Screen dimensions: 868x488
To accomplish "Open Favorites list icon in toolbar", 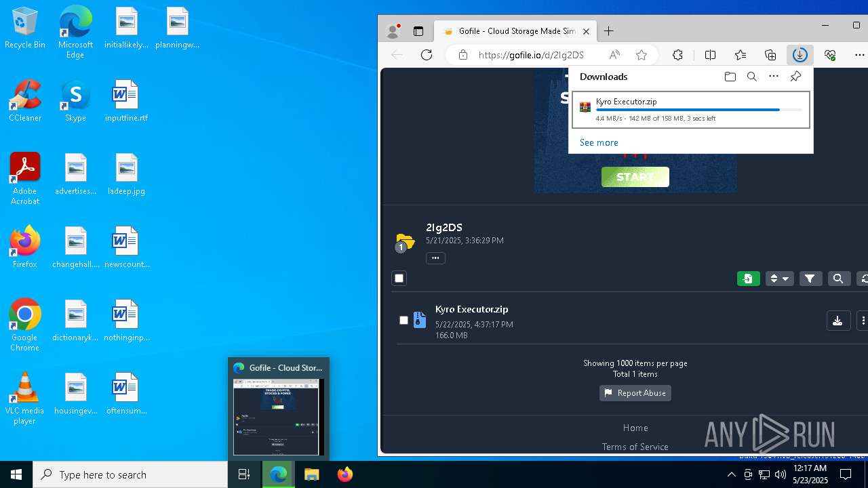I will 741,55.
